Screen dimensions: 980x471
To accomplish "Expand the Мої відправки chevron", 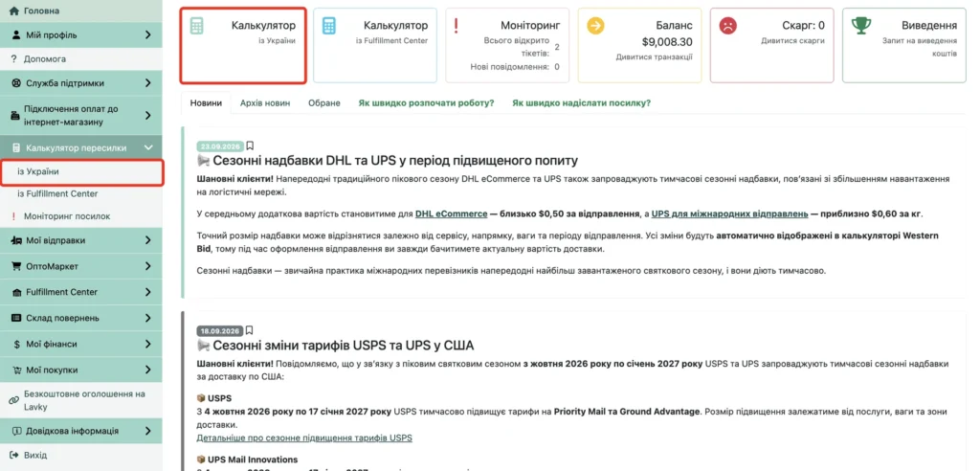I will [148, 240].
